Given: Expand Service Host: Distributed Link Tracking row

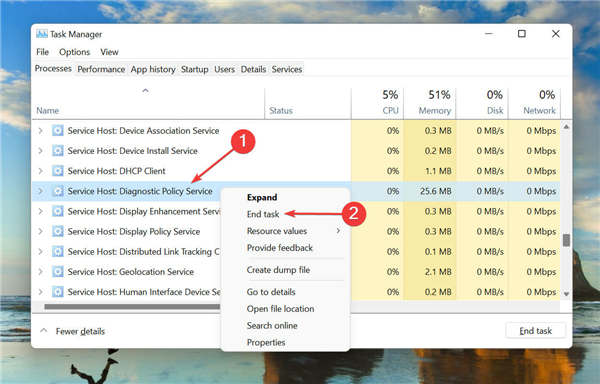Looking at the screenshot, I should (x=41, y=252).
